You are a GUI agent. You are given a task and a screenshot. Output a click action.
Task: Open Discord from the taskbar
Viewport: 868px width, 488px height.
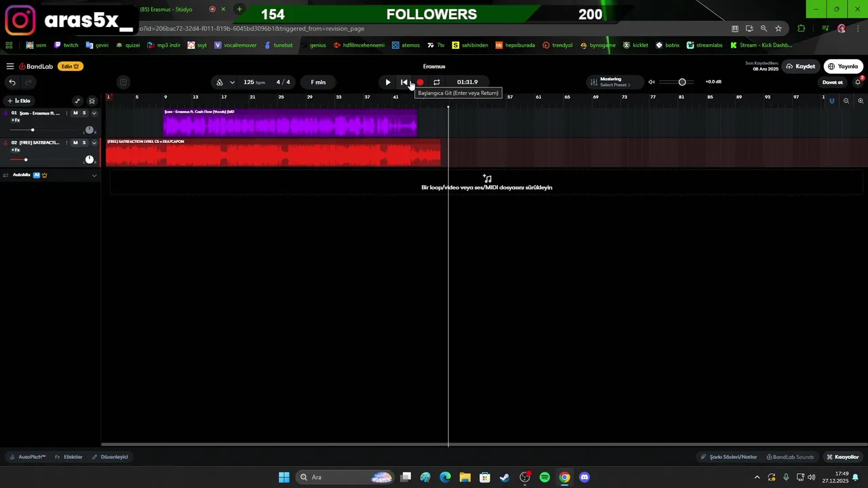point(585,477)
